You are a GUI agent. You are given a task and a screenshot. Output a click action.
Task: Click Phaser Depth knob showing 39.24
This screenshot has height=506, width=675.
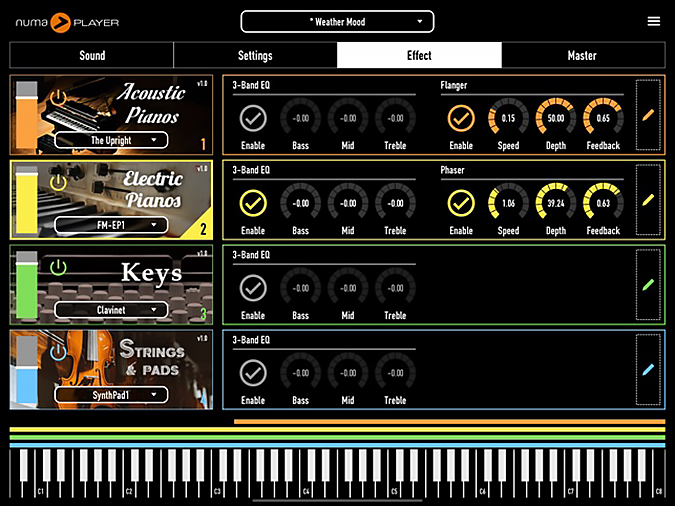[556, 203]
